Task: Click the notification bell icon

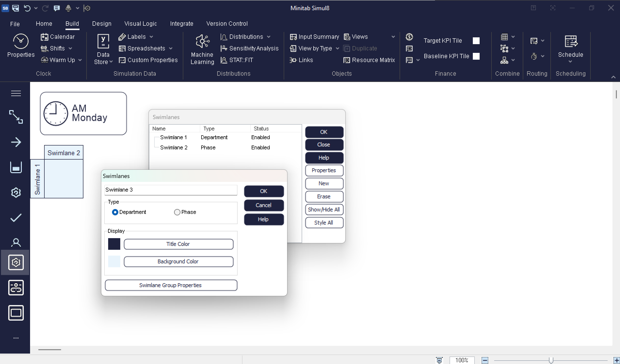Action: (x=68, y=8)
